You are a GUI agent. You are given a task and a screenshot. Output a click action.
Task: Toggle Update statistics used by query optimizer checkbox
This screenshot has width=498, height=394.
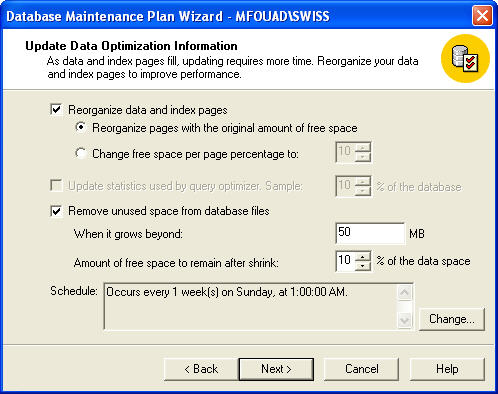56,185
